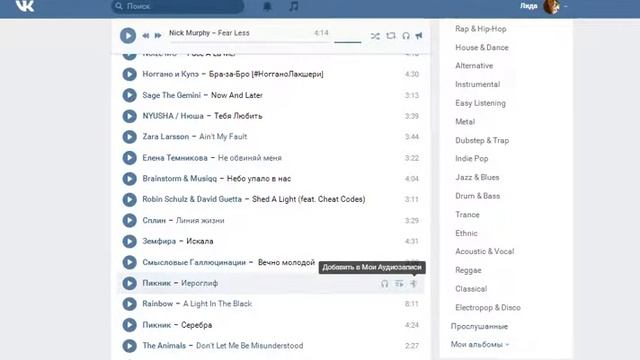Select Easy Listening genre

(480, 103)
